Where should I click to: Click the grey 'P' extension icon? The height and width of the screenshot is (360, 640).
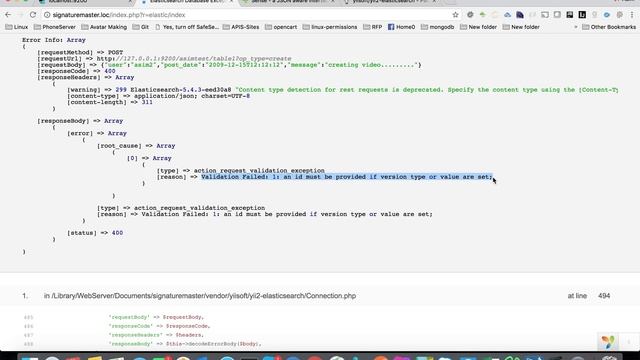coord(619,15)
